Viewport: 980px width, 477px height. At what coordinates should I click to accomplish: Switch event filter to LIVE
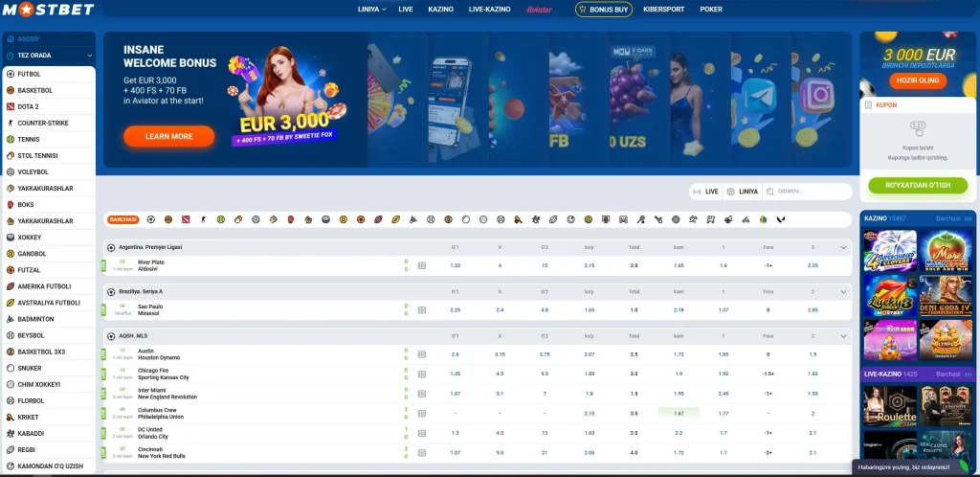pyautogui.click(x=705, y=192)
